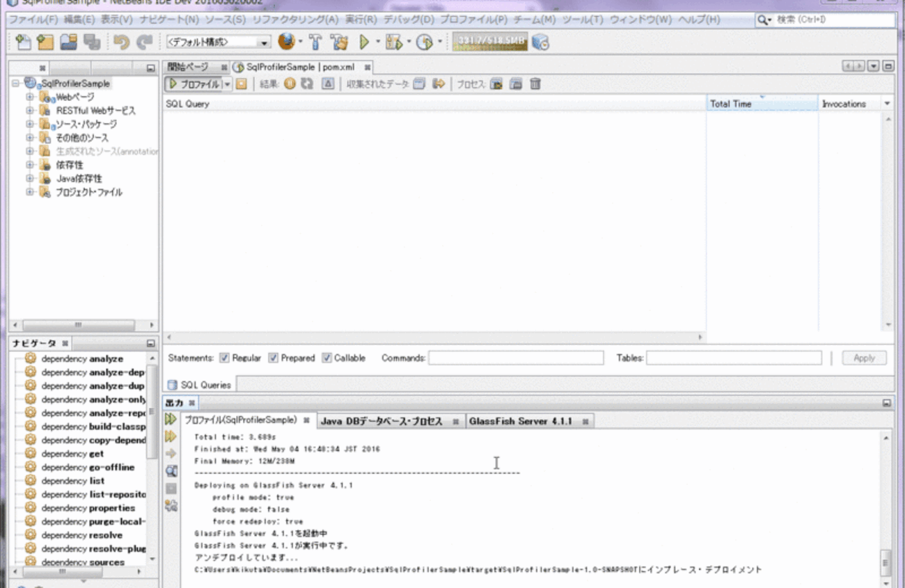Screen dimensions: 905x588
Task: Click the New Project toolbar icon
Action: tap(45, 43)
